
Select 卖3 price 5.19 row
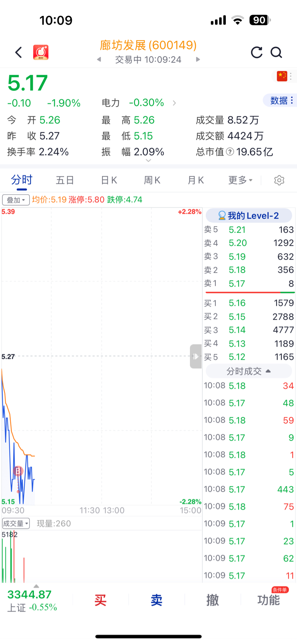click(249, 256)
